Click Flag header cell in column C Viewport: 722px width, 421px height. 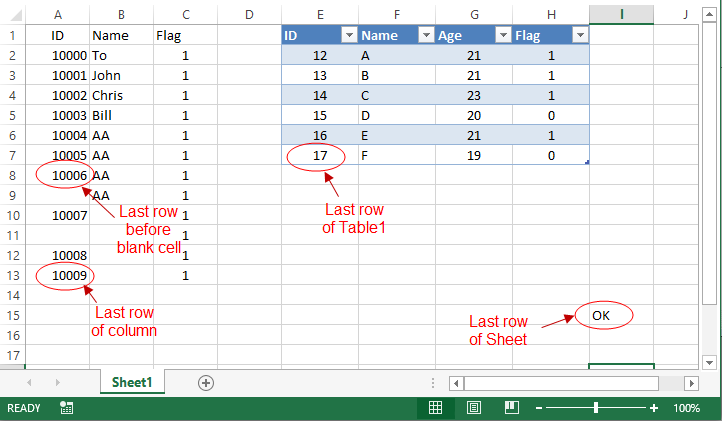coord(186,35)
